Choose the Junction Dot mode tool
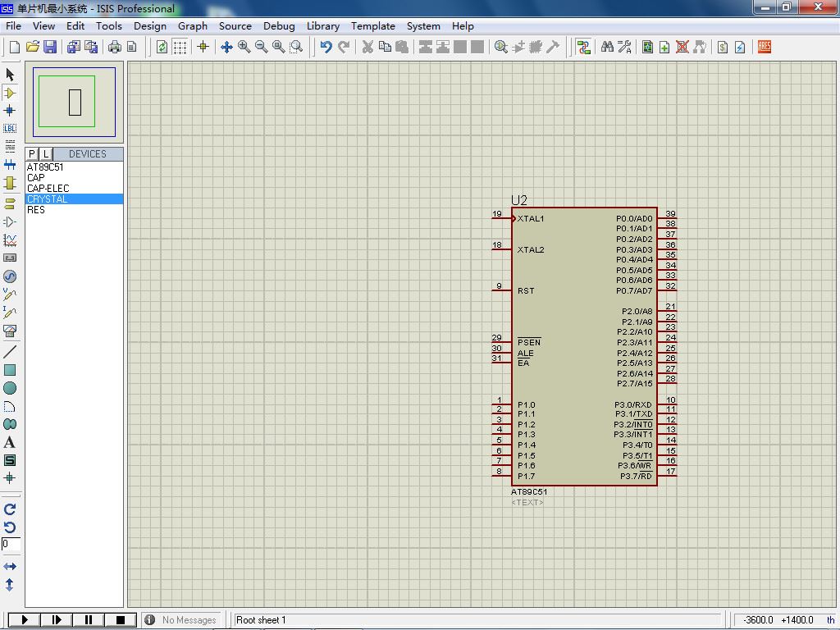This screenshot has height=630, width=840. 10,111
